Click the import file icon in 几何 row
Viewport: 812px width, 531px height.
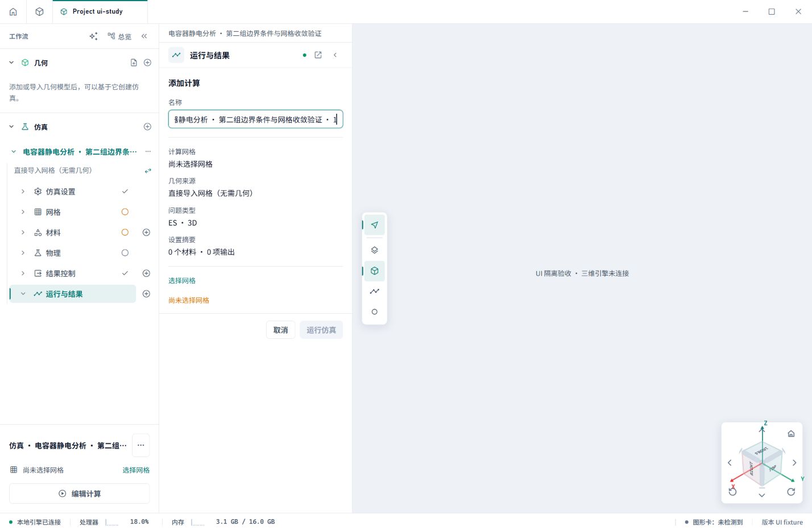tap(134, 63)
